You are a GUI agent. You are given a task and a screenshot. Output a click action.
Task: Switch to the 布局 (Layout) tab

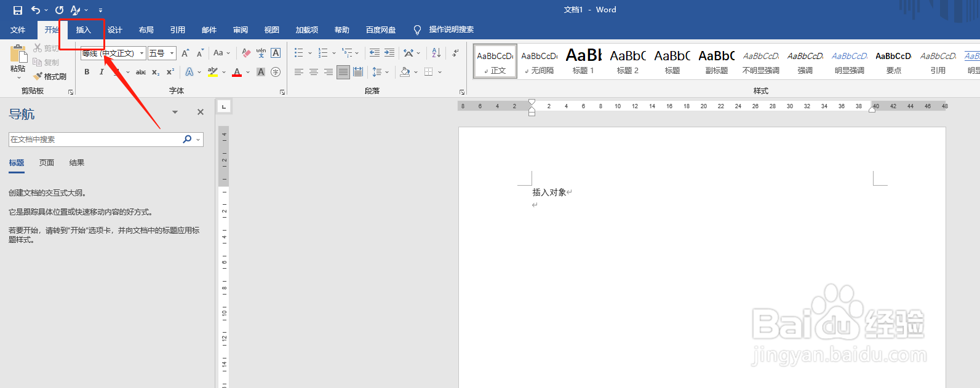pyautogui.click(x=146, y=30)
